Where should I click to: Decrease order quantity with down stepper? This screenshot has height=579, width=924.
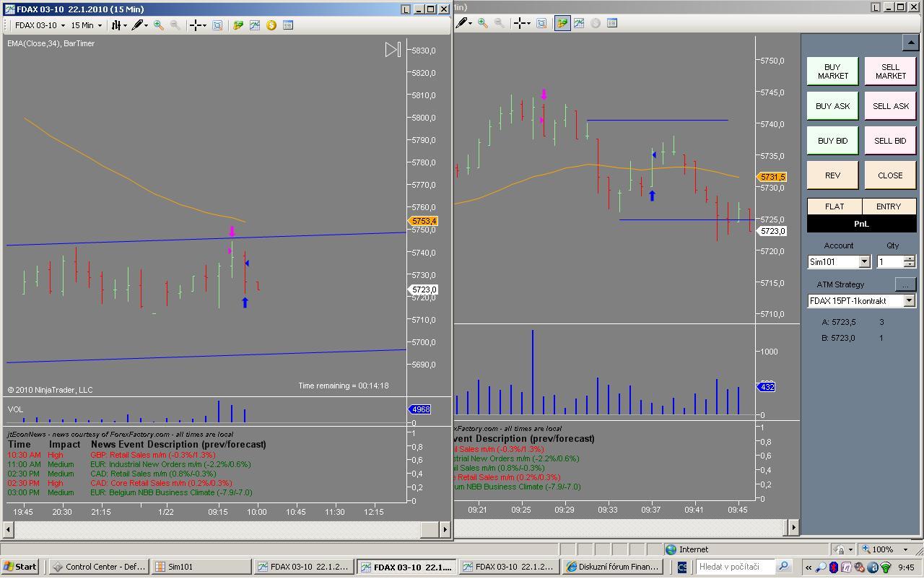coord(910,265)
